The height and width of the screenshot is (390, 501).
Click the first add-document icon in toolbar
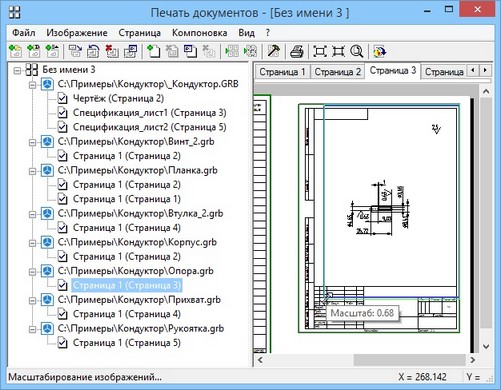pos(15,51)
